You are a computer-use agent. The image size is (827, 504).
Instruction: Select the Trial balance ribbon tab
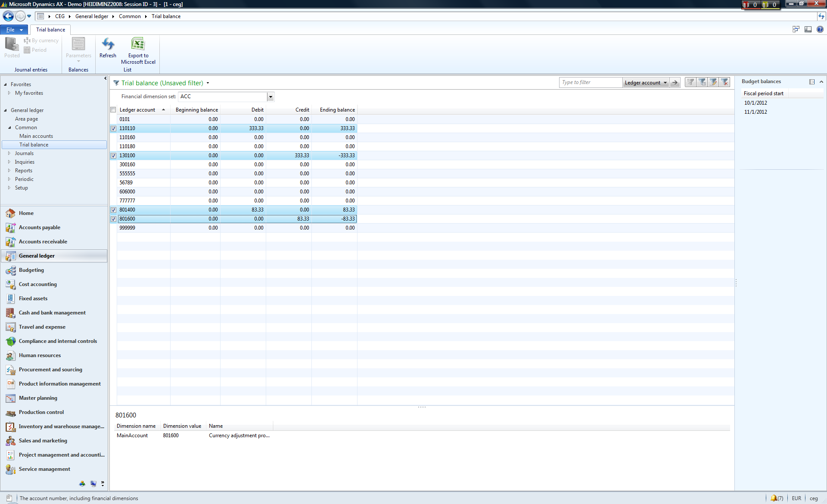(50, 30)
